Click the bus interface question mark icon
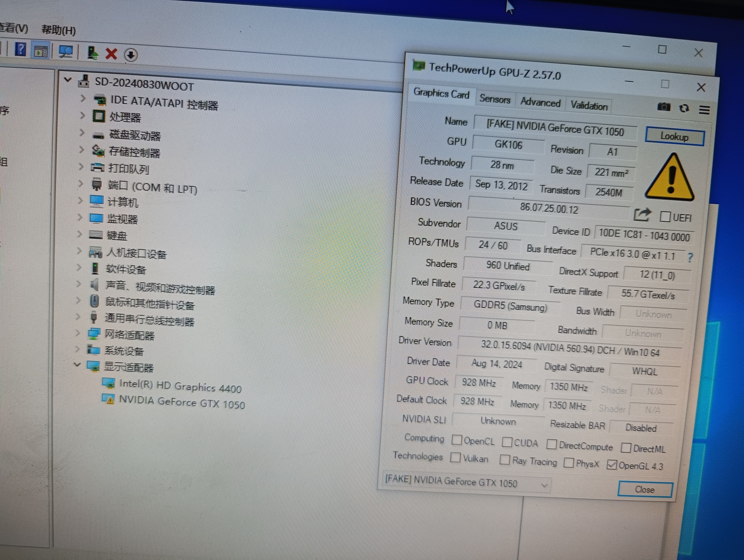This screenshot has height=560, width=744. point(690,258)
